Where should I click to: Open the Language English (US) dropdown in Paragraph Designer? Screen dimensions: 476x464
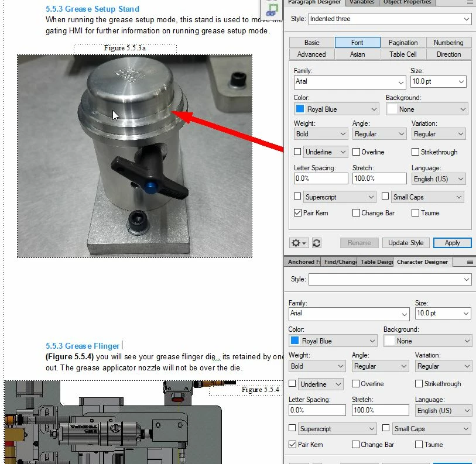click(x=439, y=178)
